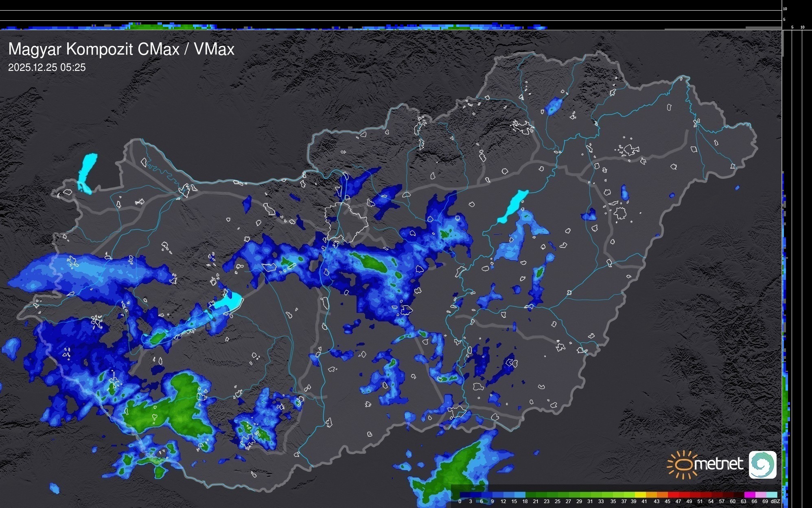812x508 pixels.
Task: Click the white metnet wordmark text
Action: click(x=718, y=464)
